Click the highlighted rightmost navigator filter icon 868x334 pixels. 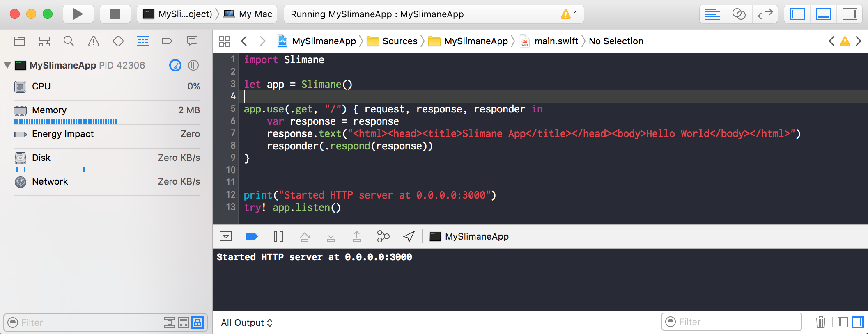(x=197, y=323)
